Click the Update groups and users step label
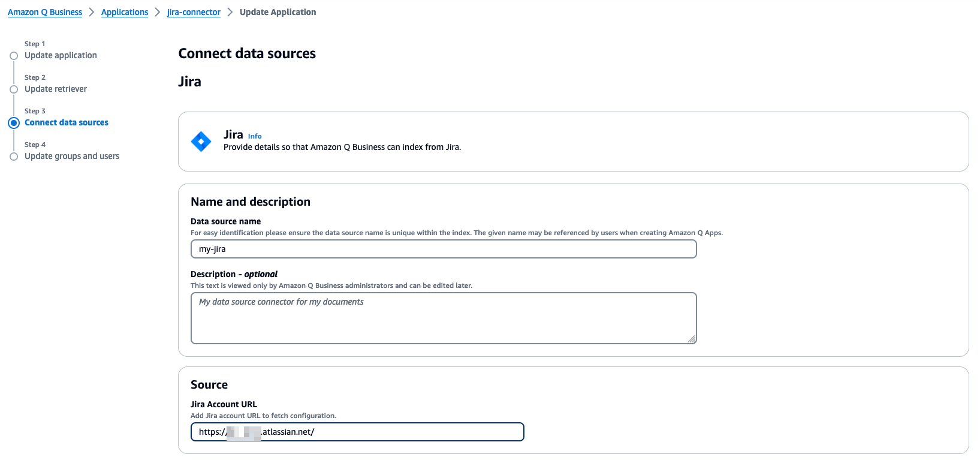Viewport: 980px width, 460px height. (x=71, y=156)
